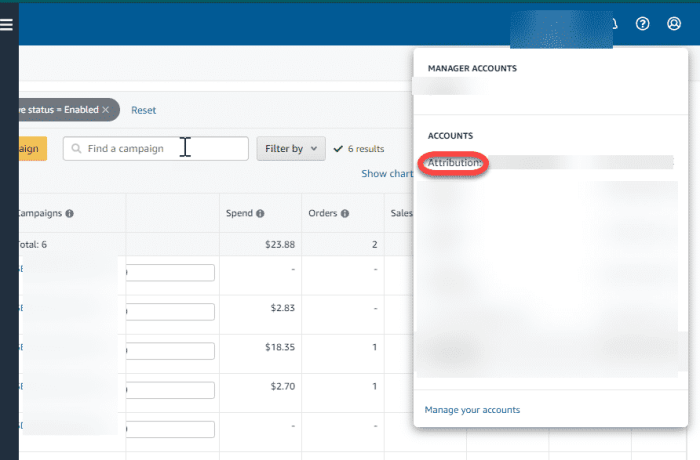
Task: Open the hamburger navigation menu
Action: [x=7, y=24]
